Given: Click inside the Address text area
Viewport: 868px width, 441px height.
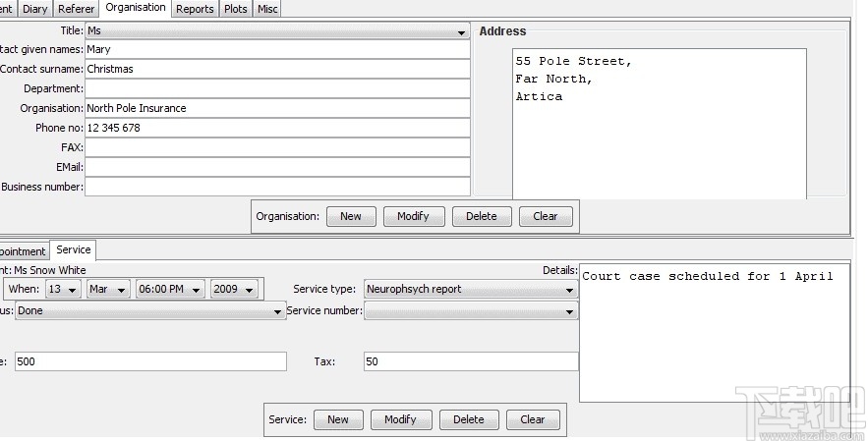Looking at the screenshot, I should (660, 124).
